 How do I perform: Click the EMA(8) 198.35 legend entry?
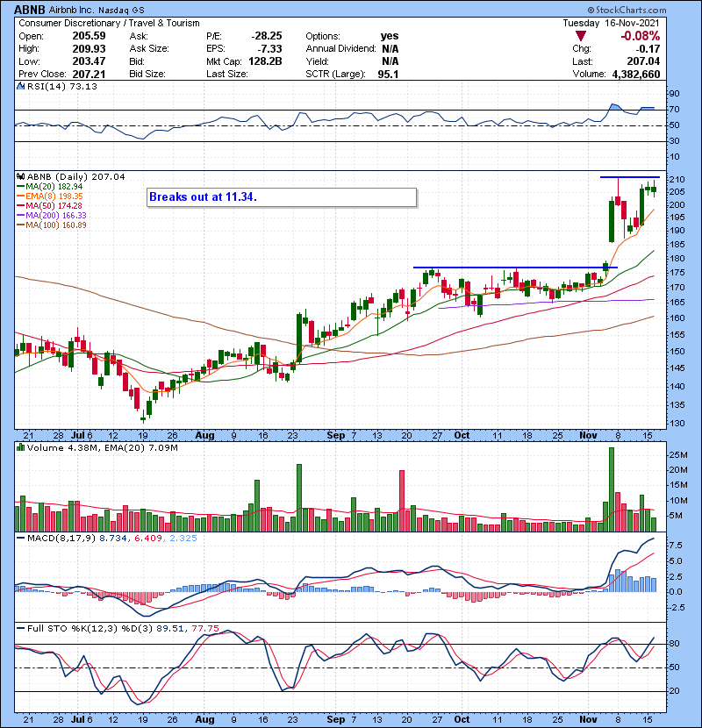[50, 196]
